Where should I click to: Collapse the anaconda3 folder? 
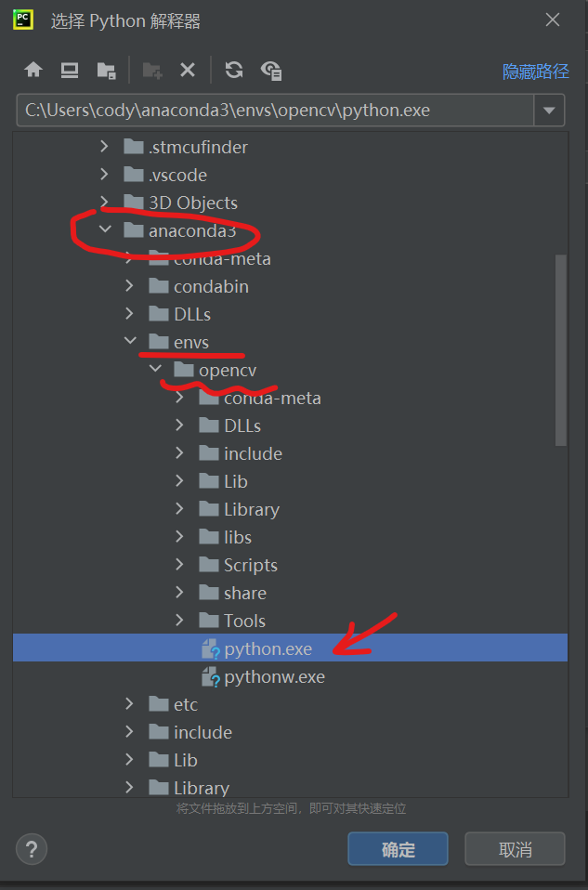click(x=105, y=230)
